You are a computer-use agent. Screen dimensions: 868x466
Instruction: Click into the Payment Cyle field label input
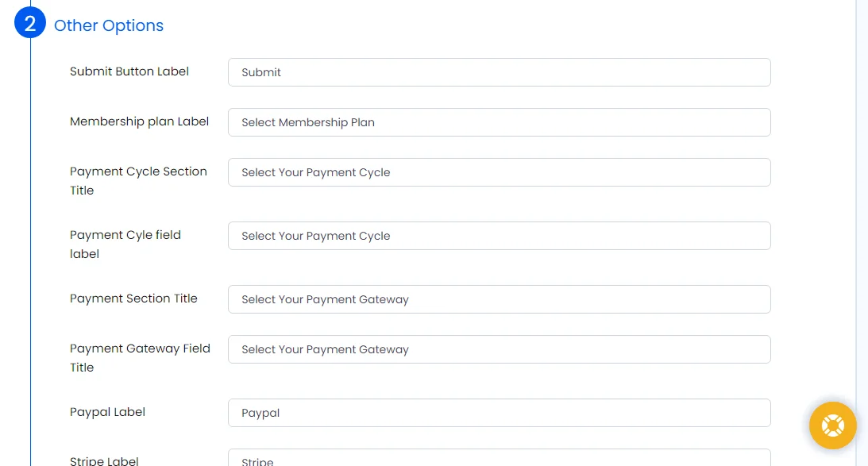[499, 236]
